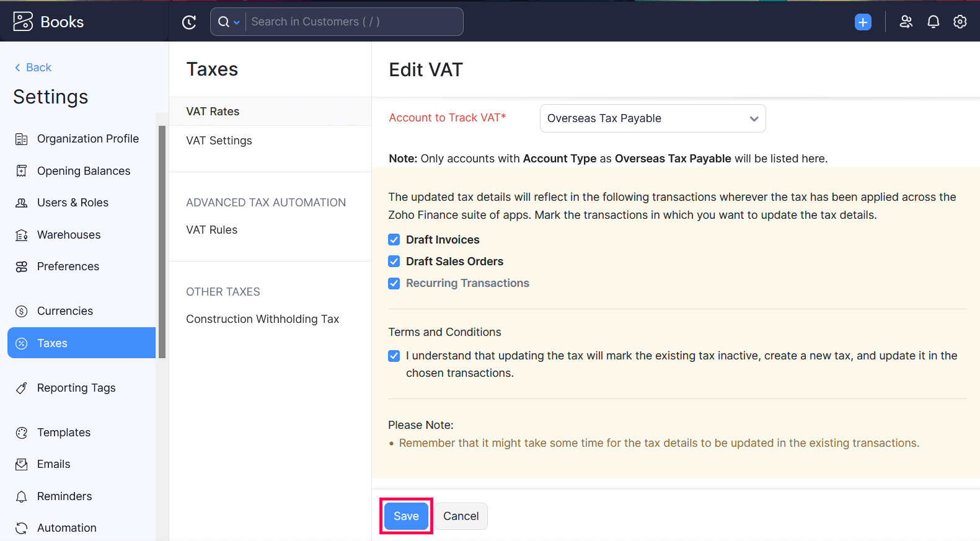Open the VAT Settings tab
Viewport: 980px width, 541px height.
tap(219, 141)
